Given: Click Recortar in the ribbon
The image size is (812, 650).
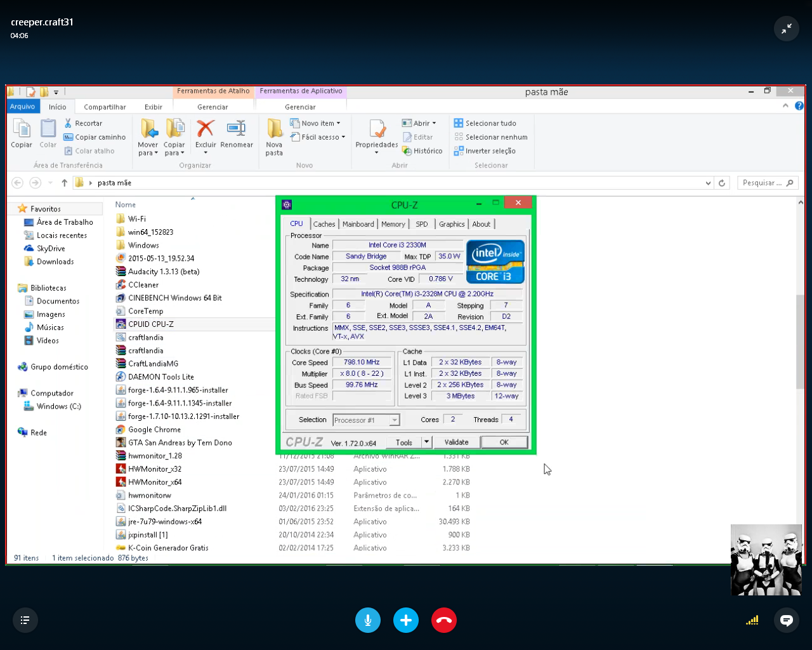Looking at the screenshot, I should (83, 123).
